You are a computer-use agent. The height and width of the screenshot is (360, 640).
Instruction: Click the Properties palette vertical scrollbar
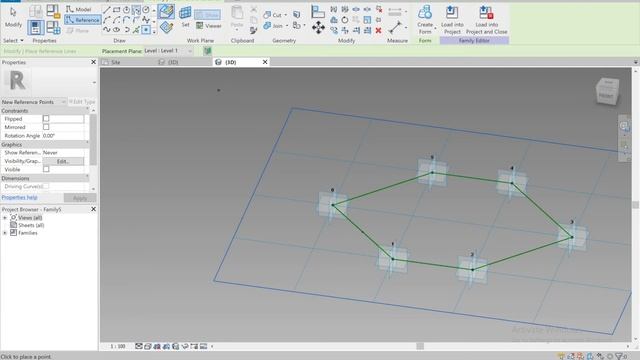(x=93, y=139)
